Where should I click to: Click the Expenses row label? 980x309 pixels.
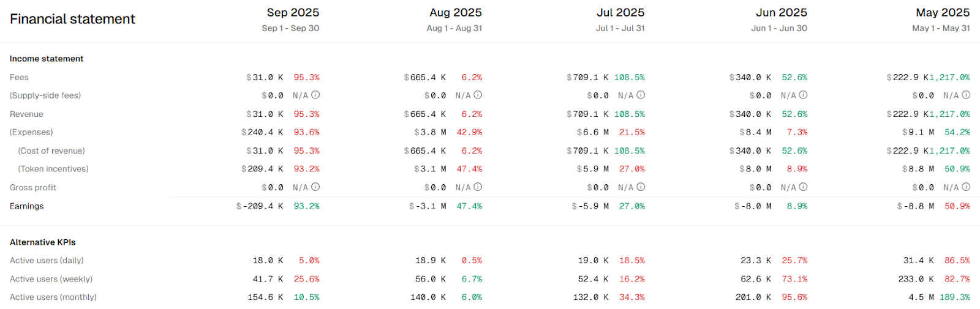(31, 132)
